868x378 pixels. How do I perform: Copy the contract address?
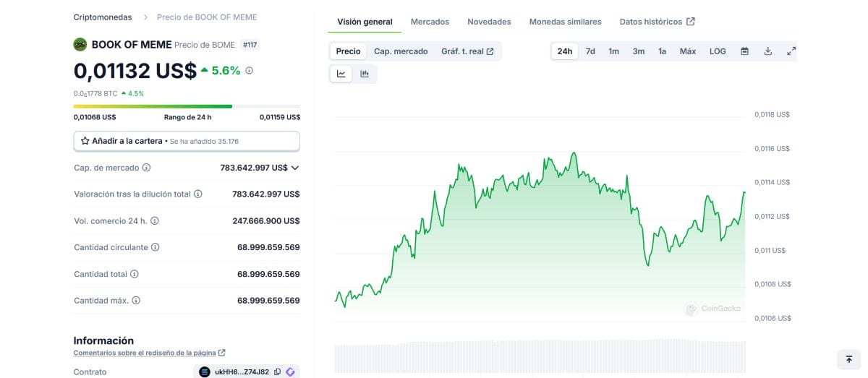click(278, 372)
